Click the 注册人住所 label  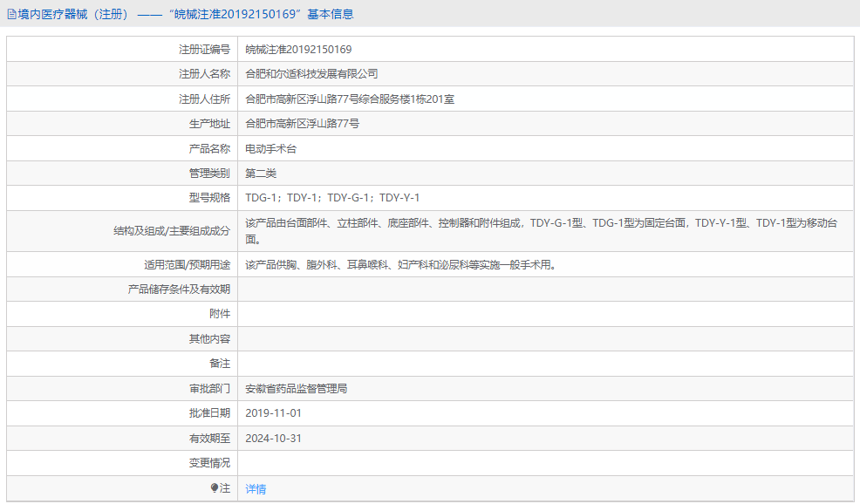coord(204,99)
